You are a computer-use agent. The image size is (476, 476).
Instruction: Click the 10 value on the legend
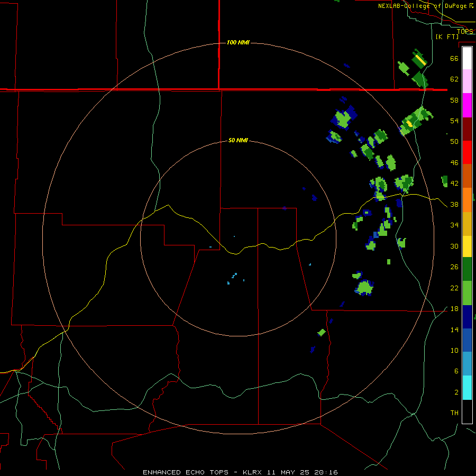(x=454, y=351)
